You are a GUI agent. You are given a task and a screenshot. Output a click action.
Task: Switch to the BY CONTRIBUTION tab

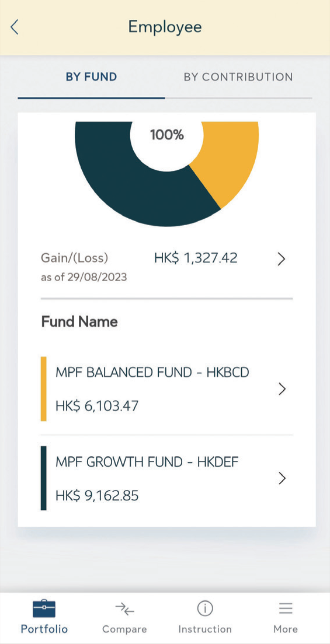pyautogui.click(x=238, y=77)
